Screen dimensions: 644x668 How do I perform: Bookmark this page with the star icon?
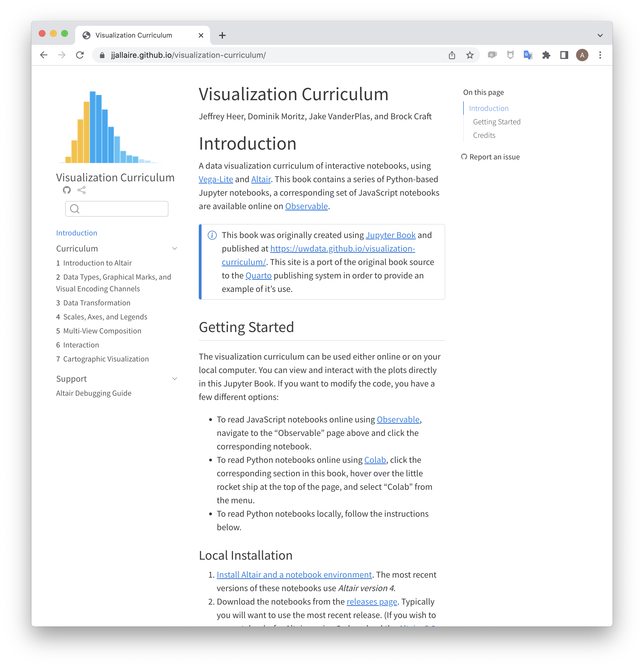[x=470, y=55]
